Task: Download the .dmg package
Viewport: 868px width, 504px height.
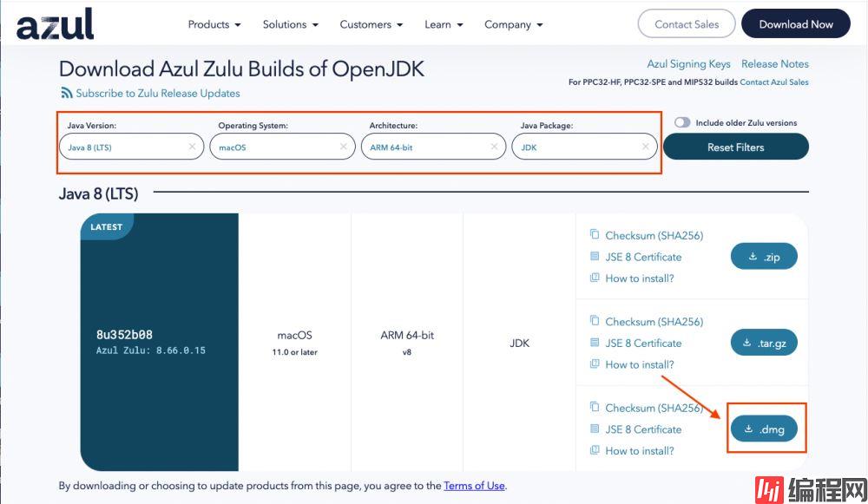Action: click(762, 429)
